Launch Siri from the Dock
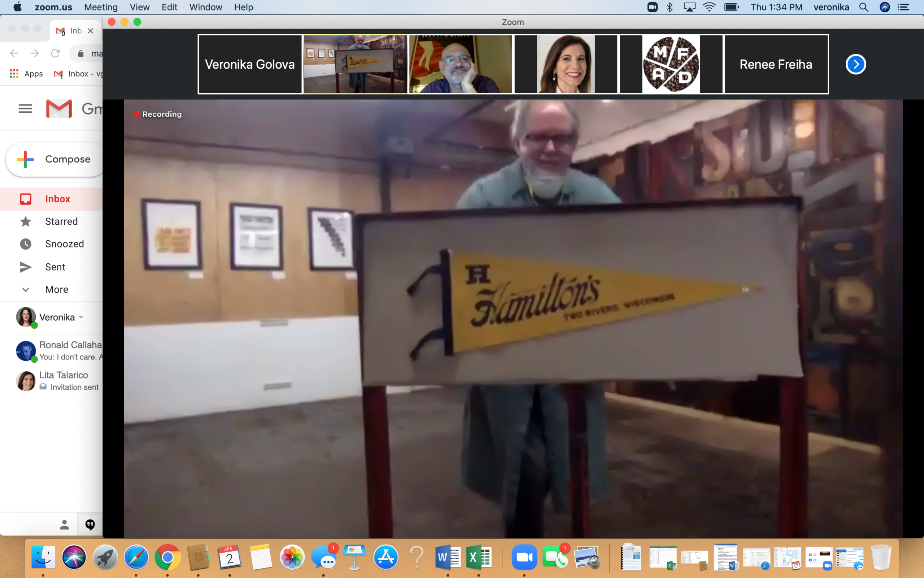Viewport: 924px width, 578px height. [x=74, y=557]
